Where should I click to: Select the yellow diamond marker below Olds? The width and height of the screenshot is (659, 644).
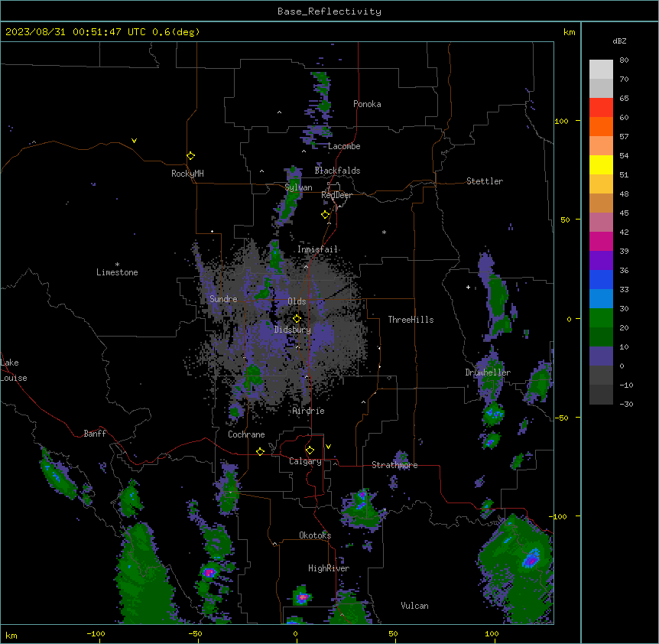(x=297, y=319)
